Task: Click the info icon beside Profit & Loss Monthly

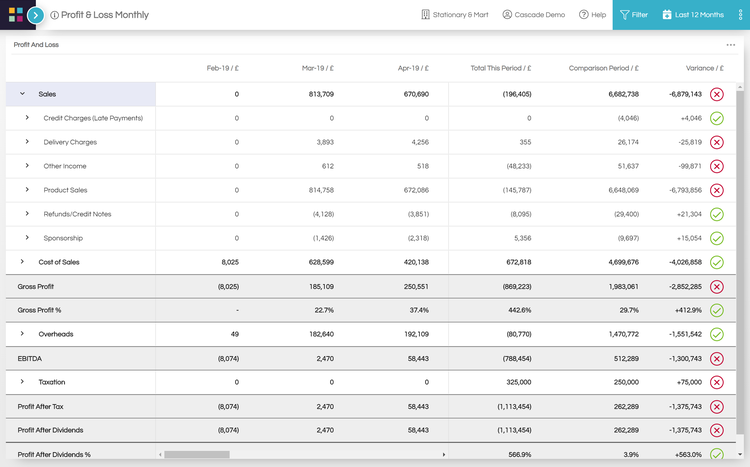Action: click(x=55, y=15)
